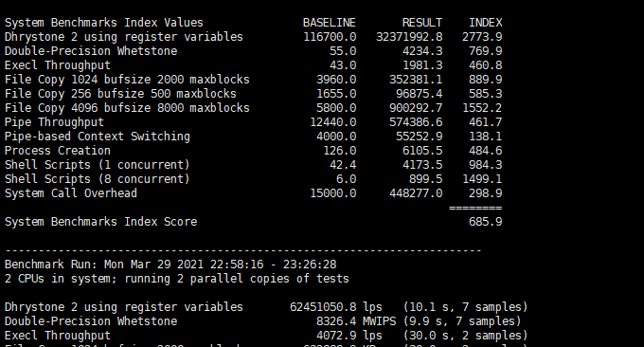Click System Call Overhead index 298.9
The width and height of the screenshot is (644, 347).
click(x=486, y=193)
